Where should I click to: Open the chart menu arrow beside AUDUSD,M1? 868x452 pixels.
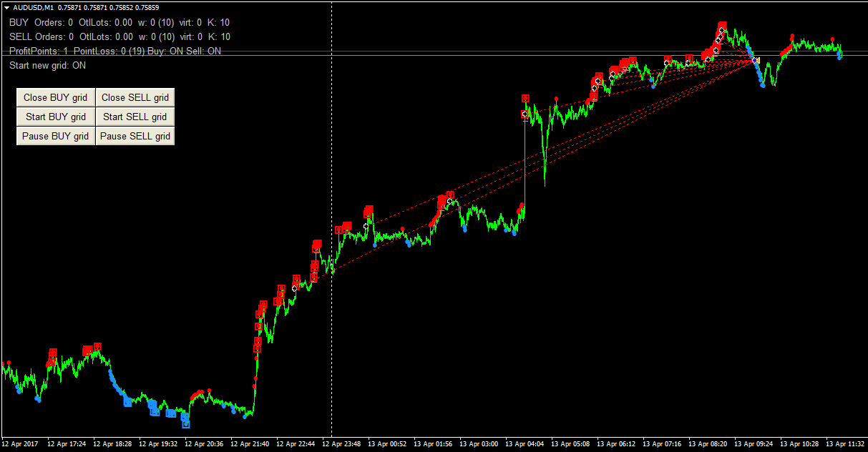[6, 7]
